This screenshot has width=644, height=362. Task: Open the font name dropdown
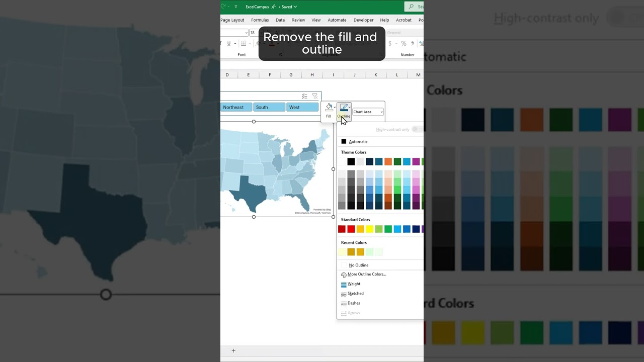coord(246,33)
